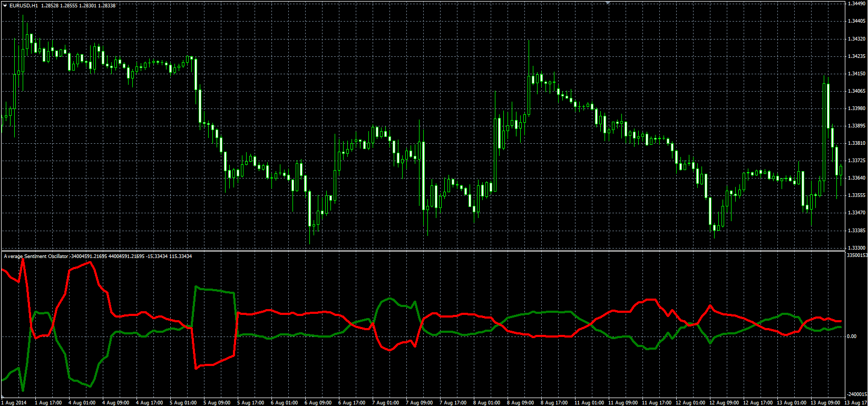Click the 6 Aug 17:00 time label
The image size is (868, 406).
(x=352, y=403)
